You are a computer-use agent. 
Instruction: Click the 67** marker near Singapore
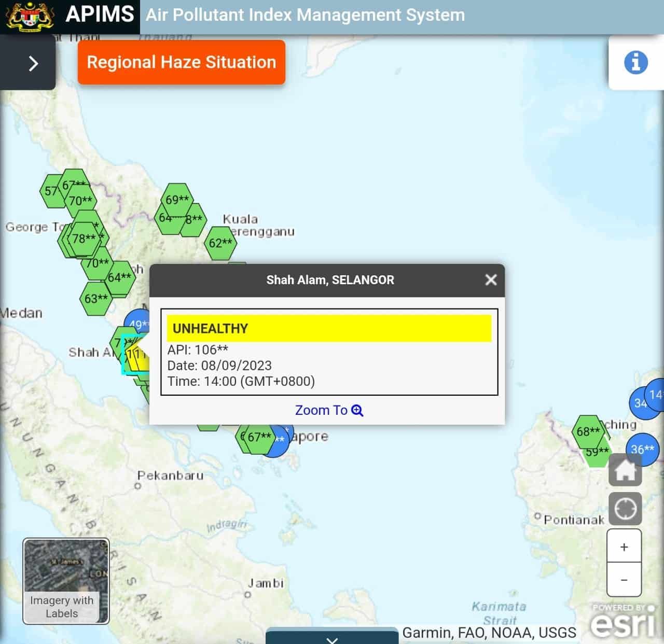(x=258, y=437)
